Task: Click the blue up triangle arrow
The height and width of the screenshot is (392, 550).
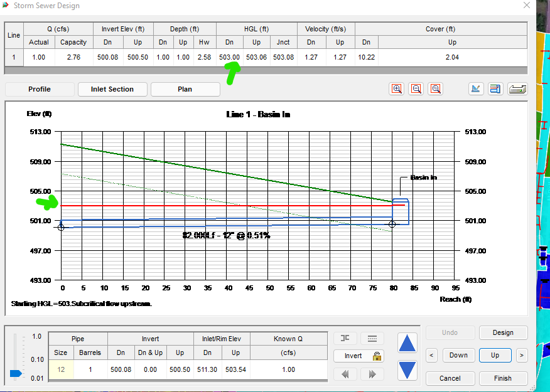Action: [406, 342]
